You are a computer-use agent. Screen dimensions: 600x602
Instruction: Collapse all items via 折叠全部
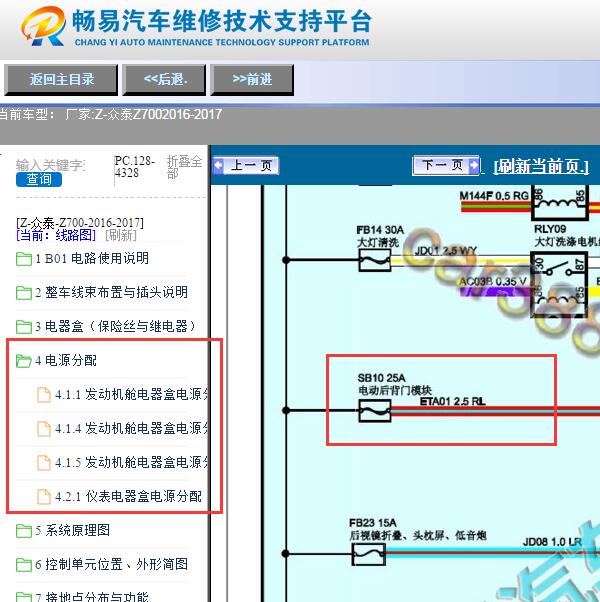pyautogui.click(x=184, y=167)
